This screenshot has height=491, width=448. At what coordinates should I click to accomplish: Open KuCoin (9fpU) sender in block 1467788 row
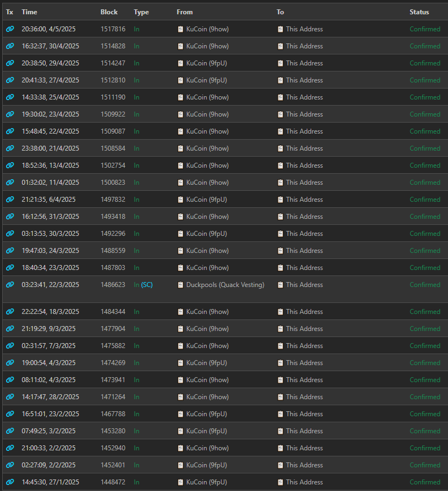[206, 413]
